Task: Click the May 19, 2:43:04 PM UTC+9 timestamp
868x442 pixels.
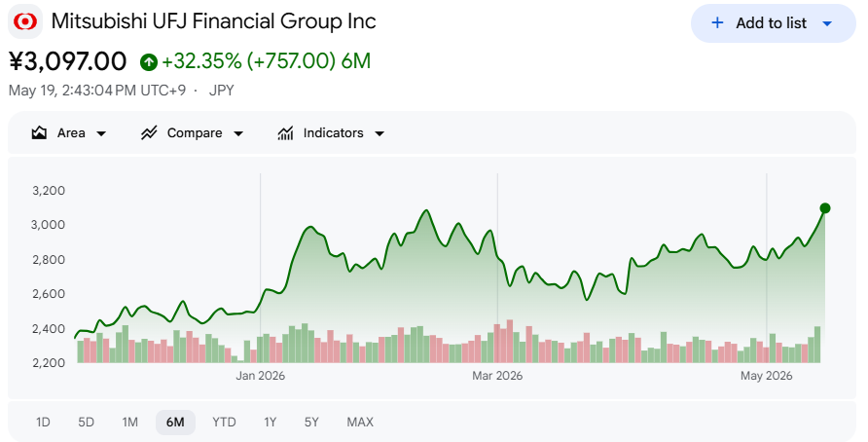Action: 97,91
